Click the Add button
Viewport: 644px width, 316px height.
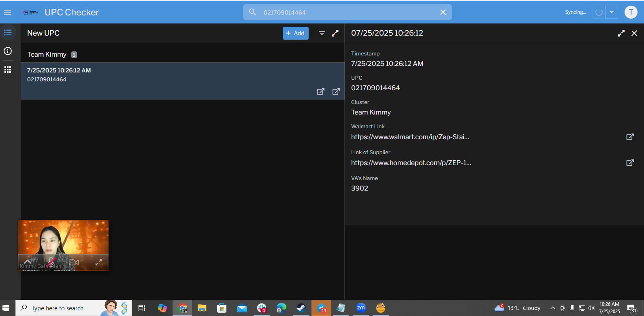coord(295,33)
